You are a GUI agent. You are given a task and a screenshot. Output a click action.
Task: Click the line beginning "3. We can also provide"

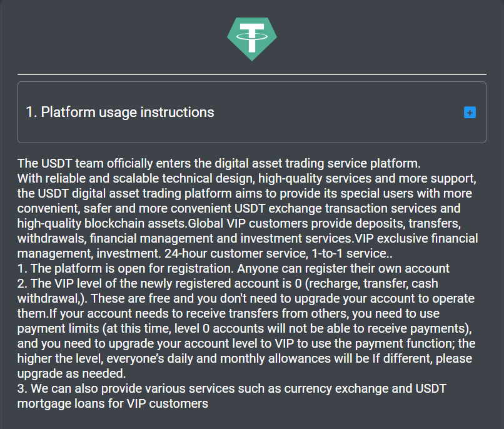tap(232, 389)
